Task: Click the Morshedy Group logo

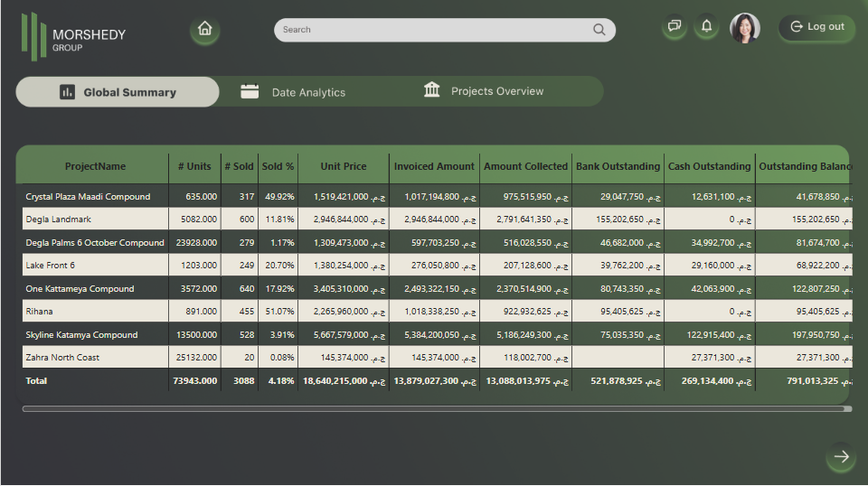Action: [73, 36]
